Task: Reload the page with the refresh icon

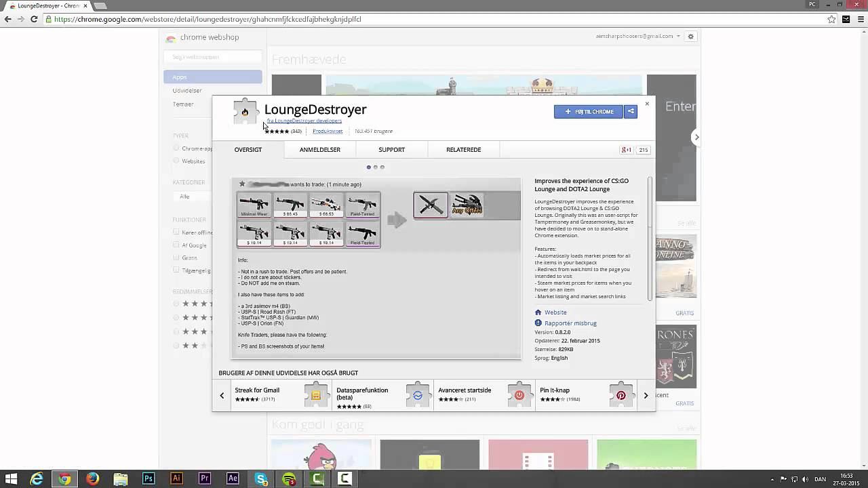Action: [x=34, y=19]
